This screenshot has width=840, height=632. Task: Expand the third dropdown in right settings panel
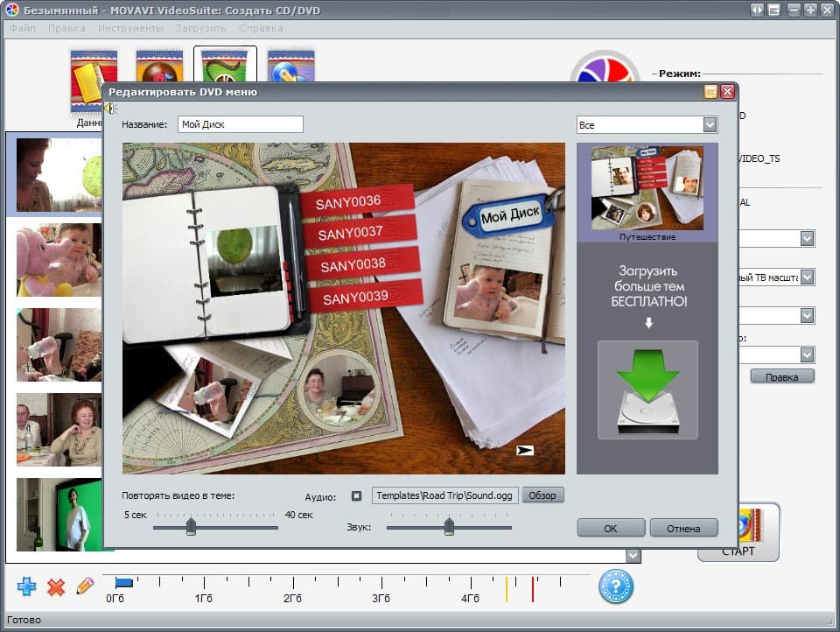click(x=808, y=315)
